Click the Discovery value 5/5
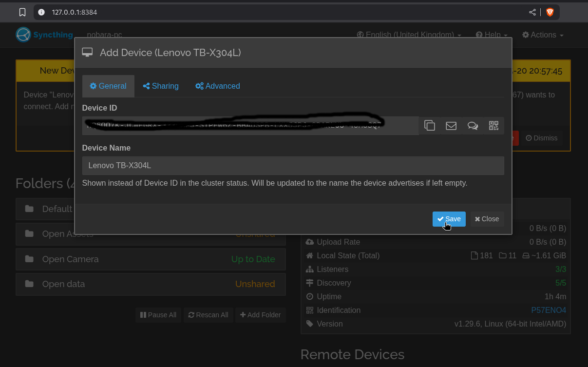 [x=561, y=283]
